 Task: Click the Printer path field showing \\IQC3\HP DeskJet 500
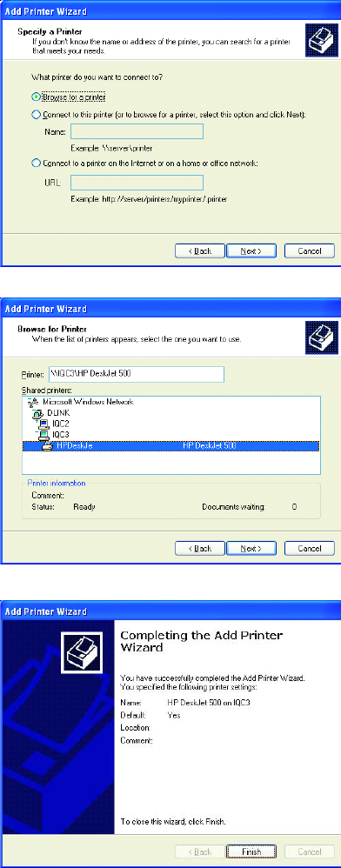point(137,374)
